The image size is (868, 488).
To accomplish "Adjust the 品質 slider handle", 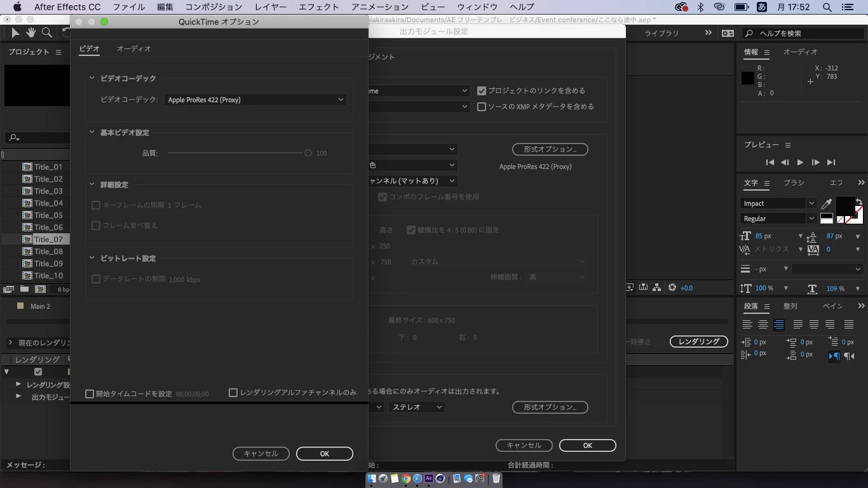I will coord(308,153).
